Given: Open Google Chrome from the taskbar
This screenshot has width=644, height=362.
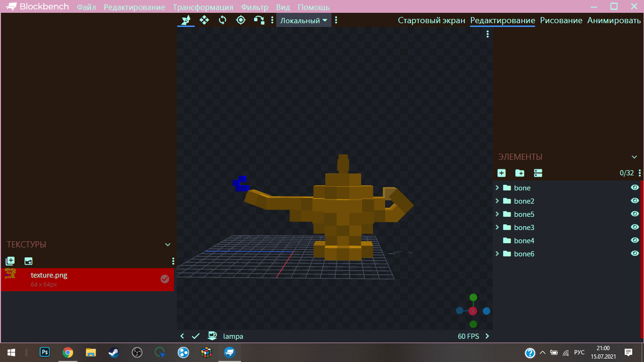Looking at the screenshot, I should (67, 352).
